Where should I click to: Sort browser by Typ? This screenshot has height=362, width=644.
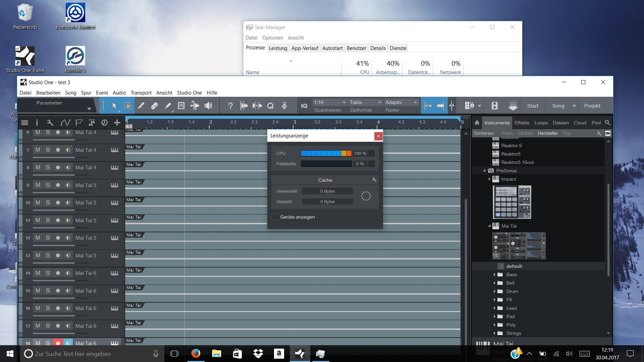point(567,133)
